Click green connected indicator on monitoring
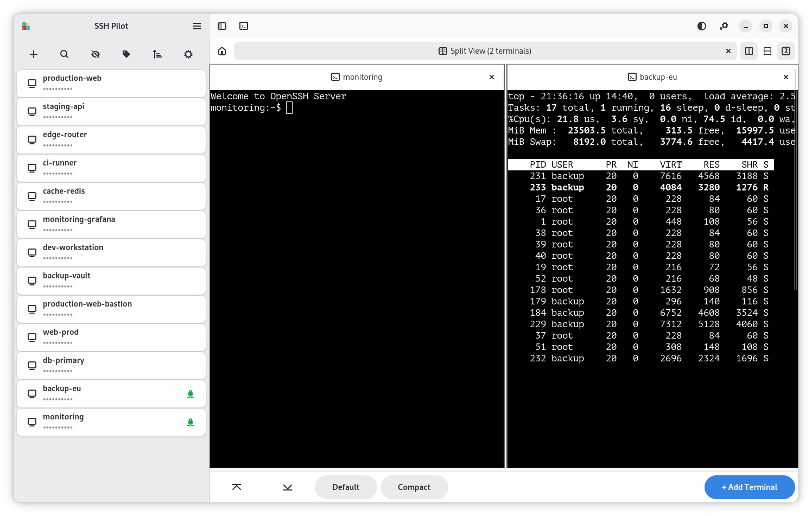 tap(191, 422)
